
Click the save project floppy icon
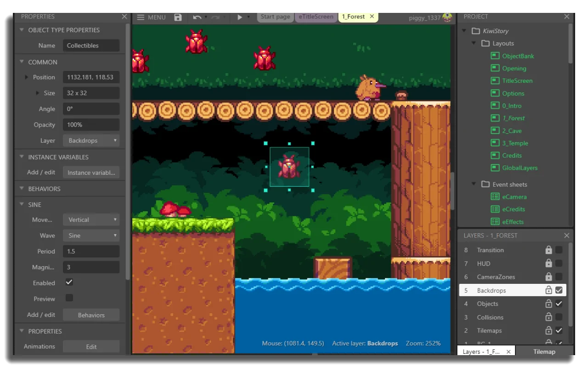(x=178, y=17)
